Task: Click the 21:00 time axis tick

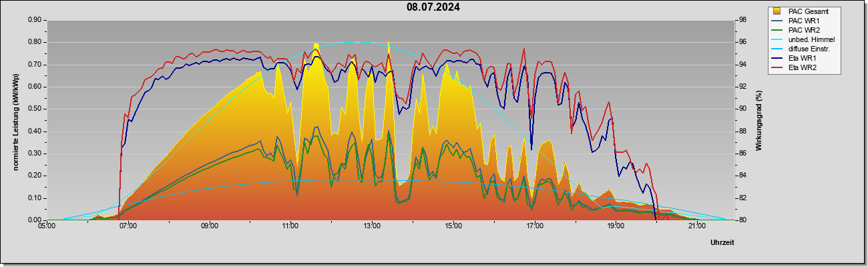Action: click(x=696, y=227)
